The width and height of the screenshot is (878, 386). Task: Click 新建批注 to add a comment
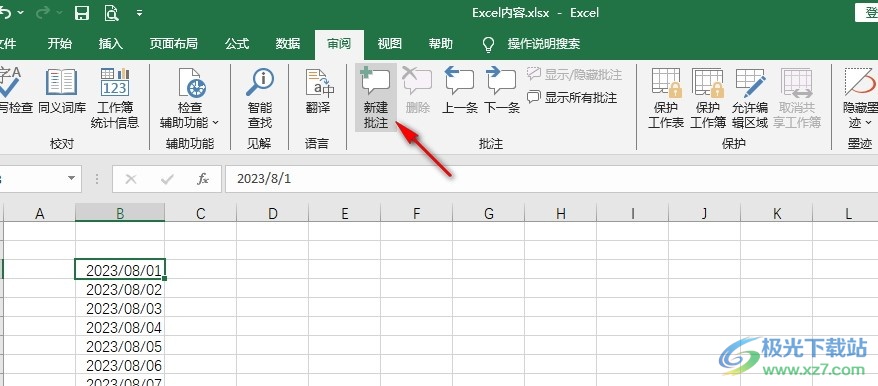[376, 97]
